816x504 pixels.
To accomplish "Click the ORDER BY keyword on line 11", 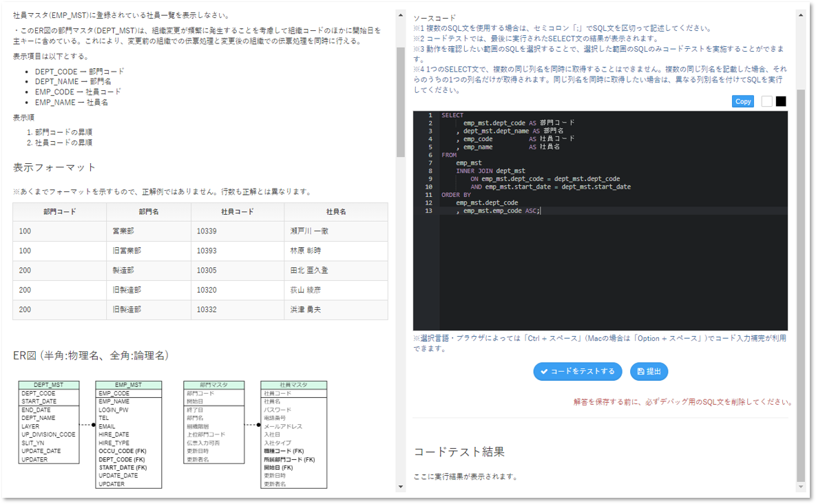I will pos(456,195).
